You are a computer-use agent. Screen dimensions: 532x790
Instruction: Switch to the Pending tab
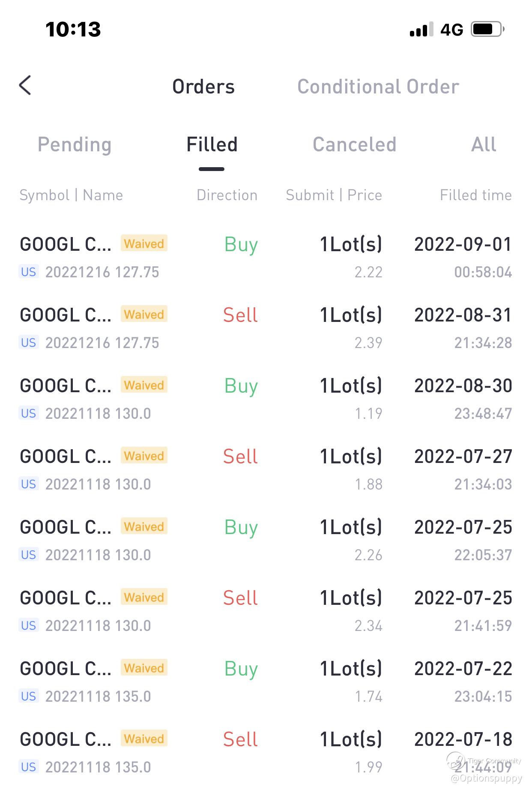(x=75, y=144)
